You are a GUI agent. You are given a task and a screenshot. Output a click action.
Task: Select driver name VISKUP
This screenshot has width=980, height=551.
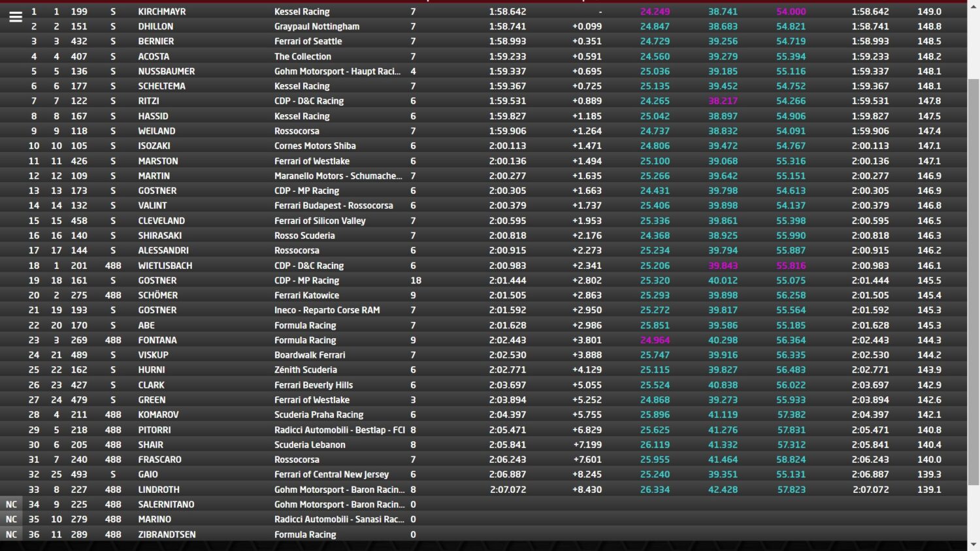point(153,355)
